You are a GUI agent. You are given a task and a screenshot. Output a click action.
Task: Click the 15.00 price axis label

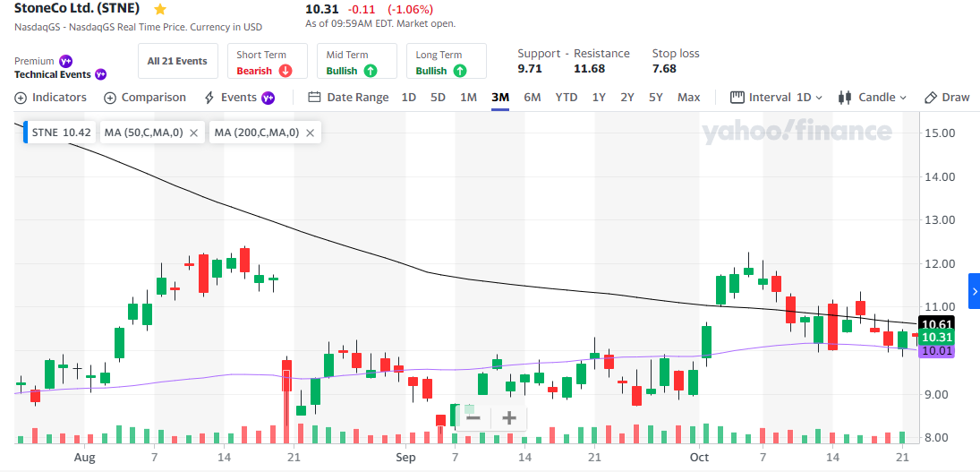940,133
